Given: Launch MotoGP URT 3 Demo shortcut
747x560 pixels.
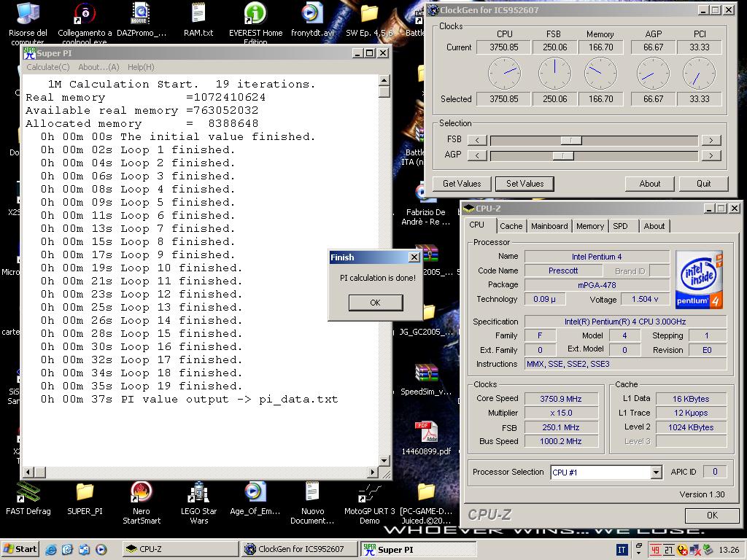Looking at the screenshot, I should 369,493.
